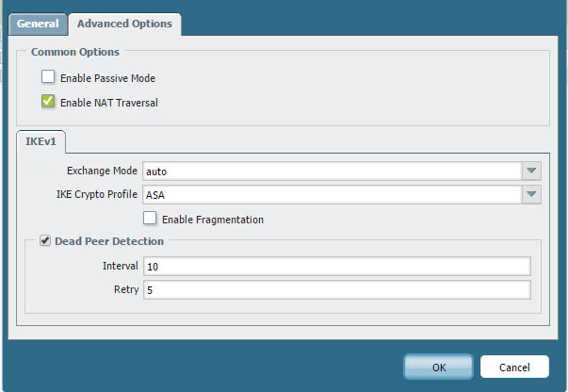The image size is (568, 392).
Task: Enable the Passive Mode checkbox
Action: (x=48, y=77)
